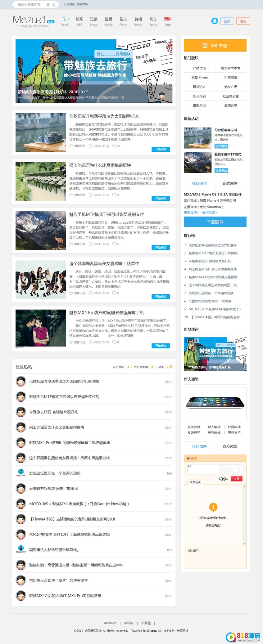Click comment bubble icon showing 21
Viewport: 263px width, 644px height.
[x=114, y=145]
